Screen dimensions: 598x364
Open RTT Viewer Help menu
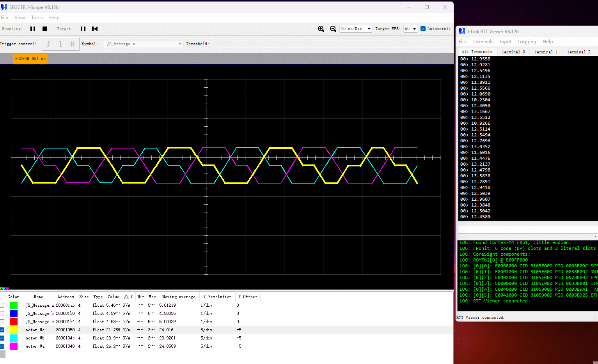pyautogui.click(x=548, y=42)
